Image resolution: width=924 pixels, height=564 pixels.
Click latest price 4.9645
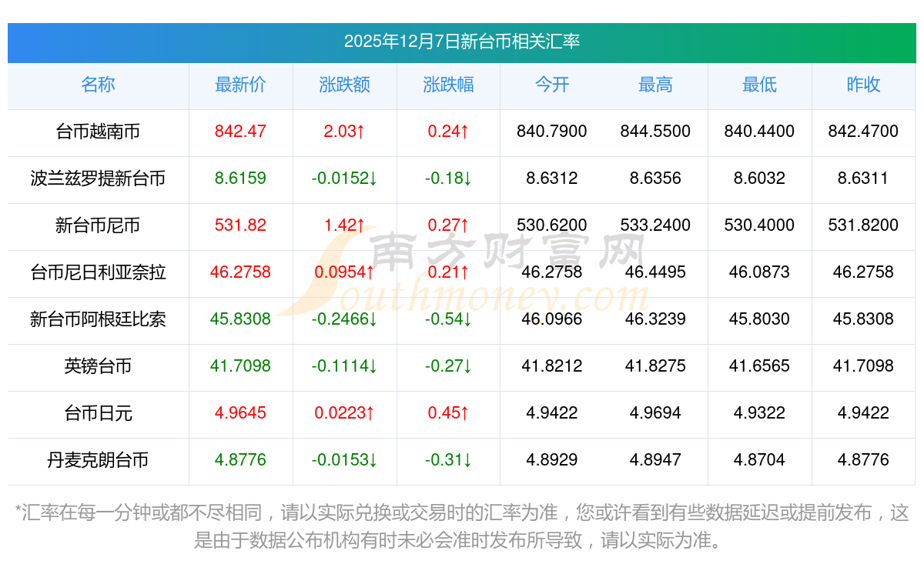pos(240,413)
